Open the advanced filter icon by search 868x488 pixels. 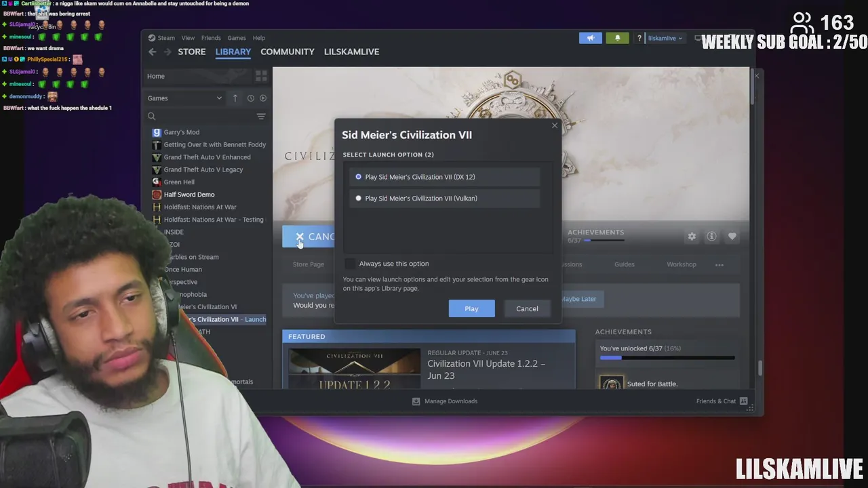click(261, 117)
